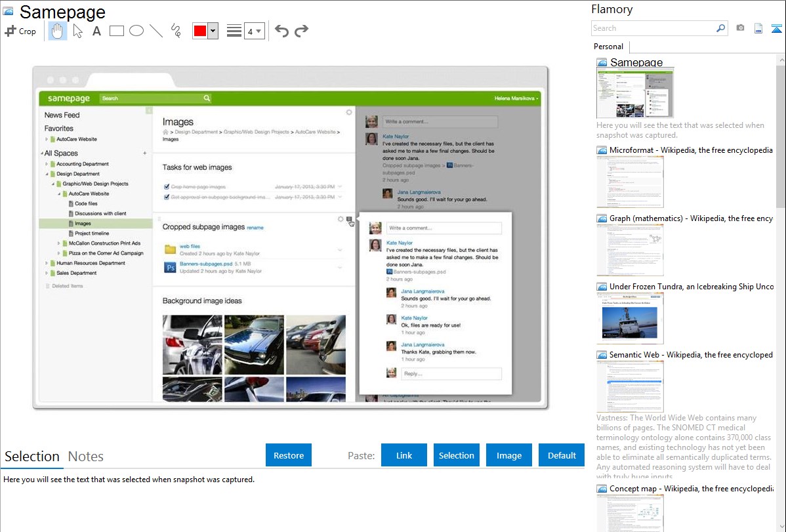Pick the Ellipse shape tool
Image resolution: width=786 pixels, height=532 pixels.
[x=136, y=31]
